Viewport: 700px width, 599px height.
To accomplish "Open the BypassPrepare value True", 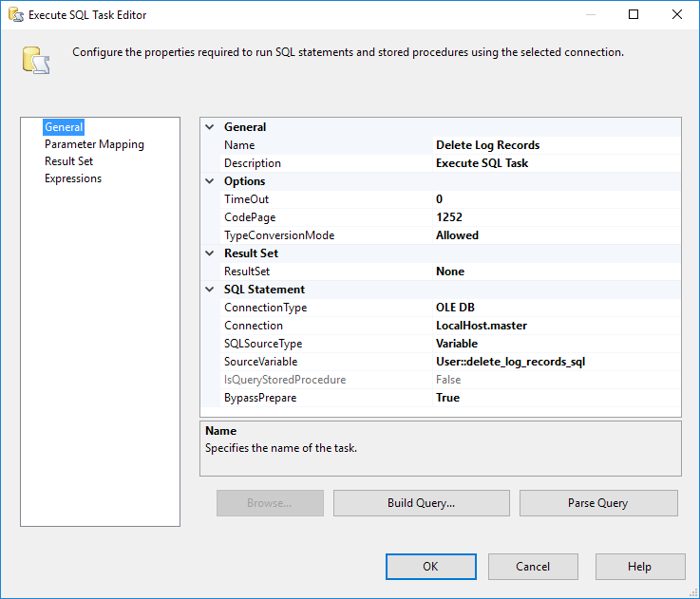I will point(557,398).
